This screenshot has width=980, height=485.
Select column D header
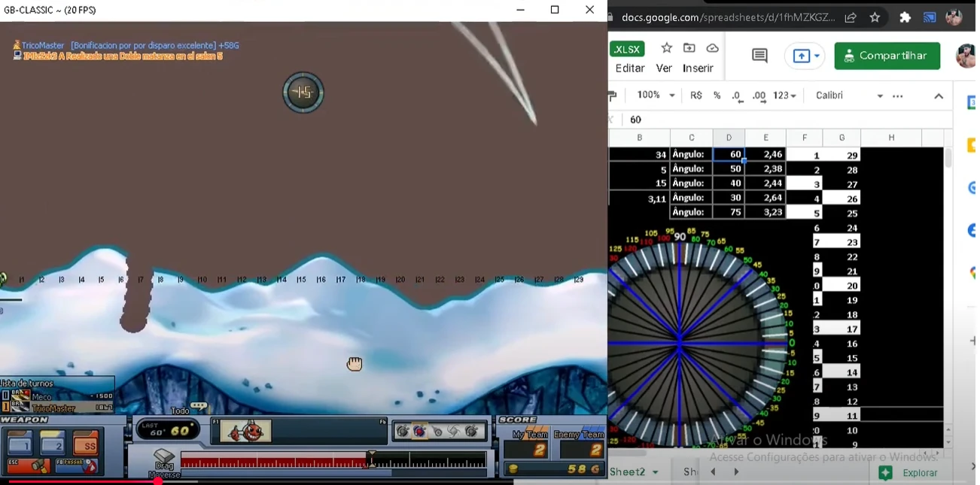(729, 138)
